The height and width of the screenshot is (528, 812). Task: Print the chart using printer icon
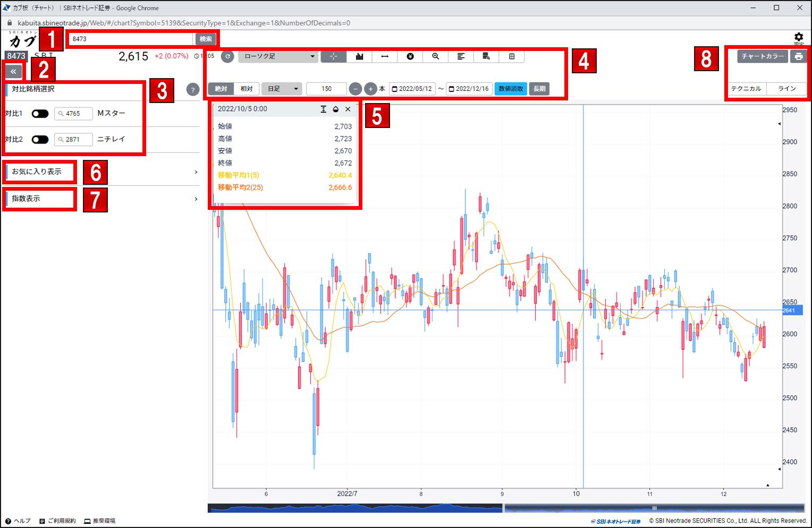pos(799,56)
